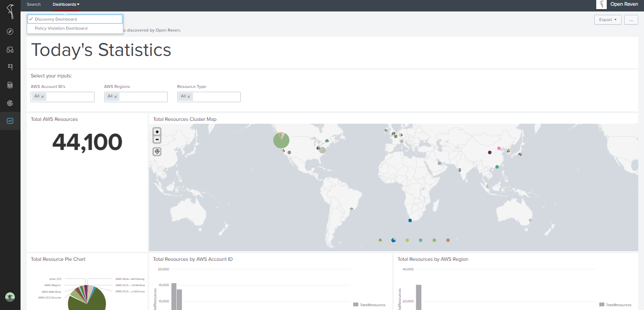Screen dimensions: 644x310
Task: Click Total Resources by AWS Region title
Action: pos(433,259)
